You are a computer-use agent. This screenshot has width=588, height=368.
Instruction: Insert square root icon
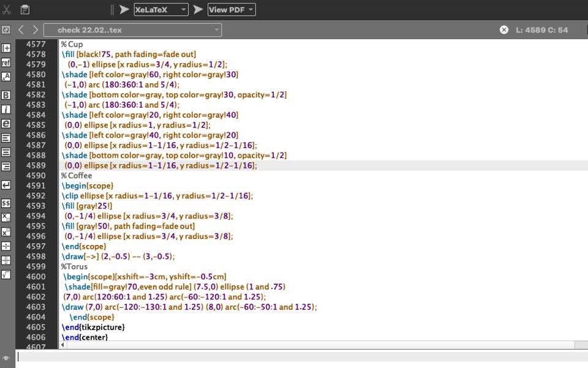6,274
